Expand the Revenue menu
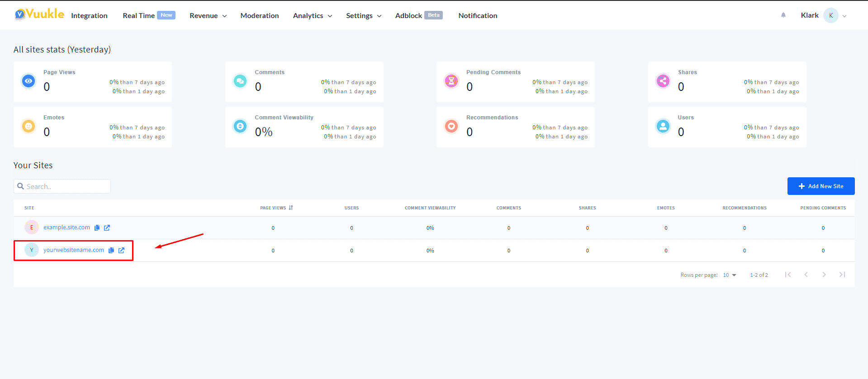The height and width of the screenshot is (379, 868). pos(208,15)
